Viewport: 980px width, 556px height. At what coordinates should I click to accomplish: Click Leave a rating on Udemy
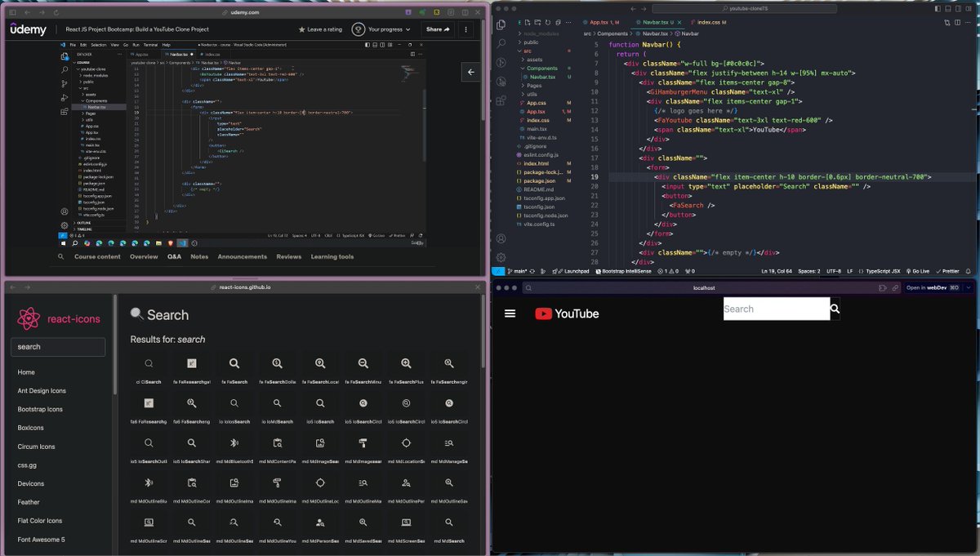coord(320,29)
